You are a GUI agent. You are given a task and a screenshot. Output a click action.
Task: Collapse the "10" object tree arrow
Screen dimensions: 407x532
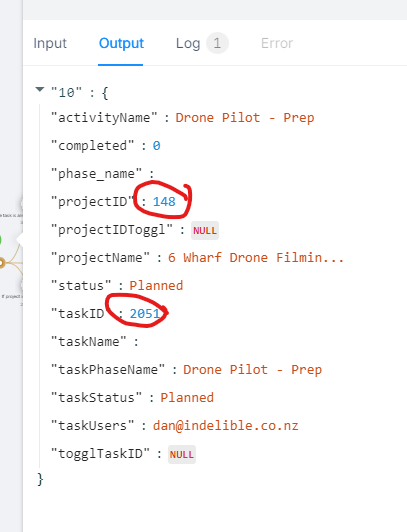40,90
